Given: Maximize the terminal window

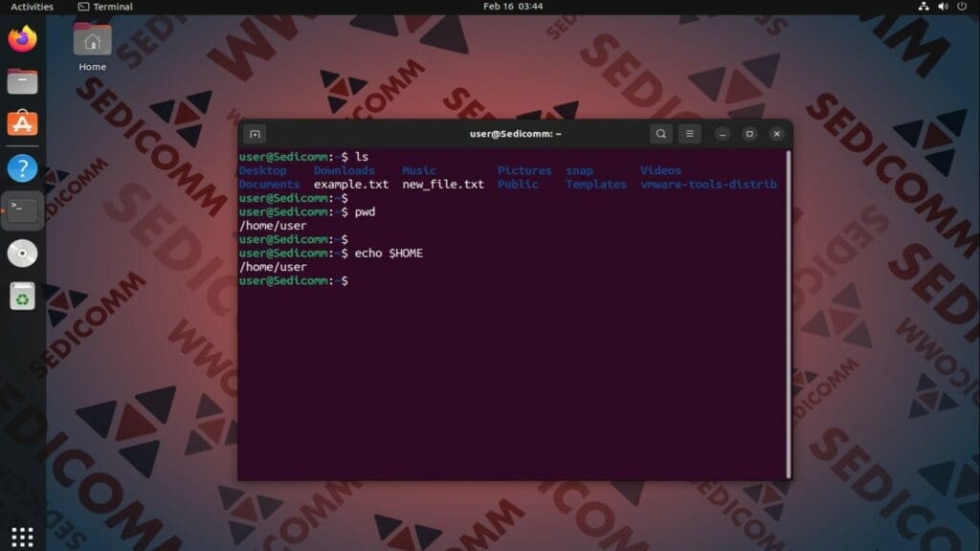Looking at the screenshot, I should click(749, 134).
